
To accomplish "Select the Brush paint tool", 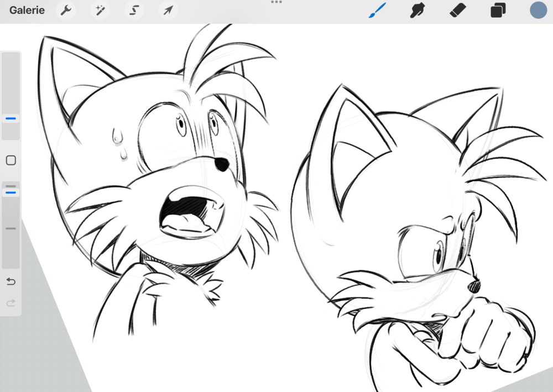I will click(377, 10).
